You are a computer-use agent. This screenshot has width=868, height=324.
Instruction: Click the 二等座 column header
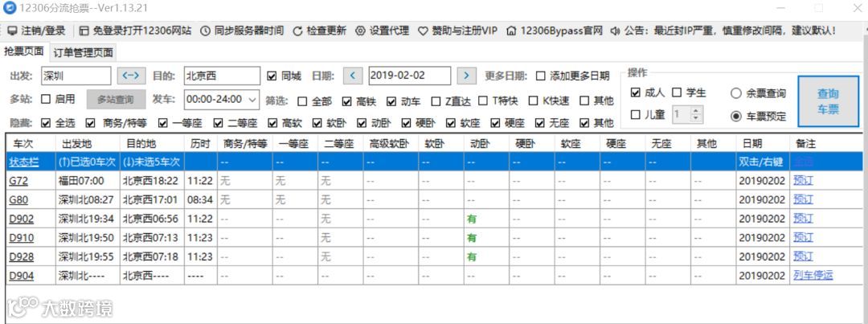[341, 143]
